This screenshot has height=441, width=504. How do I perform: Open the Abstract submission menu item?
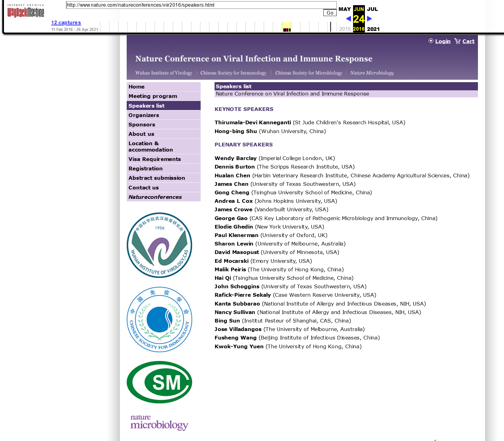164,178
